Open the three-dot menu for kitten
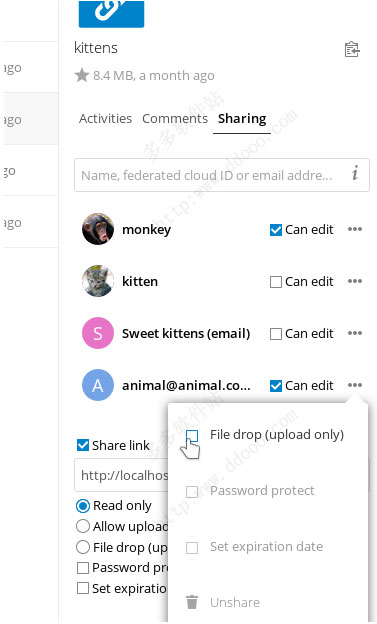Viewport: 377px width, 624px height. (355, 281)
